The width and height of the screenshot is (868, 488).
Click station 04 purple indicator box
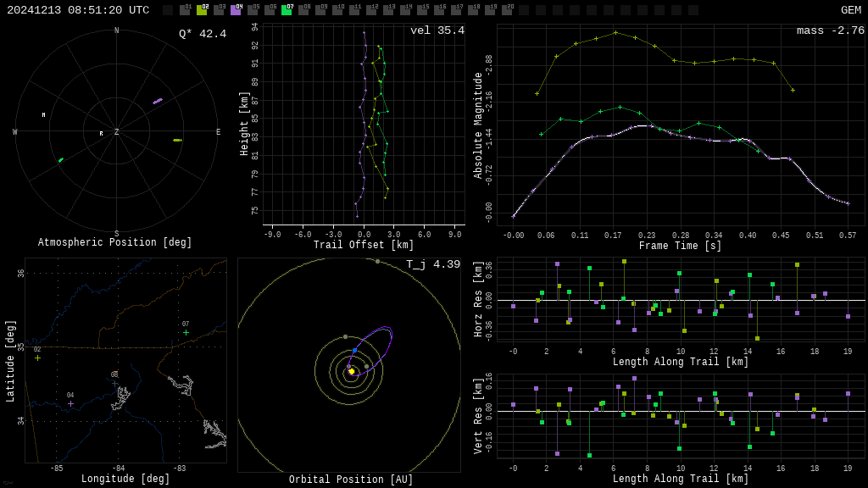tap(236, 10)
